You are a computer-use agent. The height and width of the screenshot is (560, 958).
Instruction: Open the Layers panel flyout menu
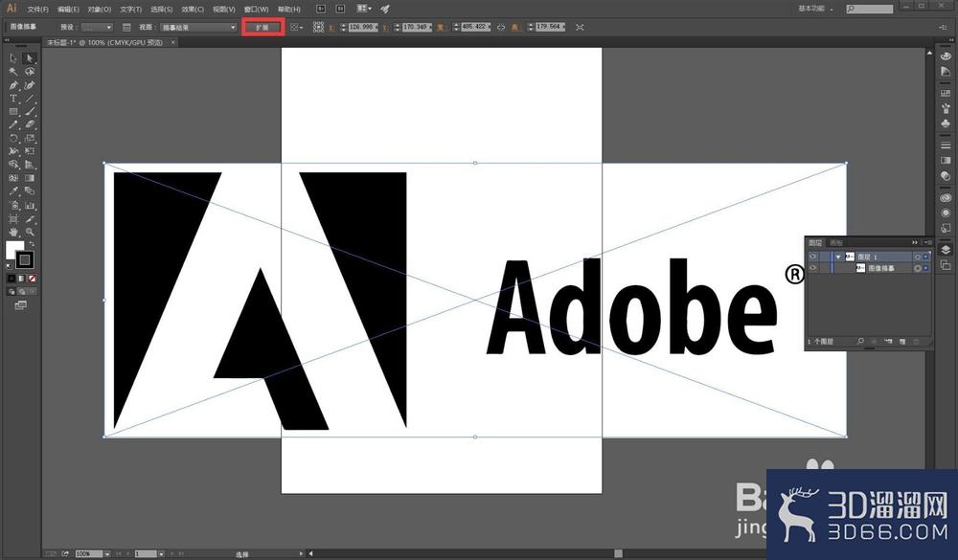click(927, 242)
